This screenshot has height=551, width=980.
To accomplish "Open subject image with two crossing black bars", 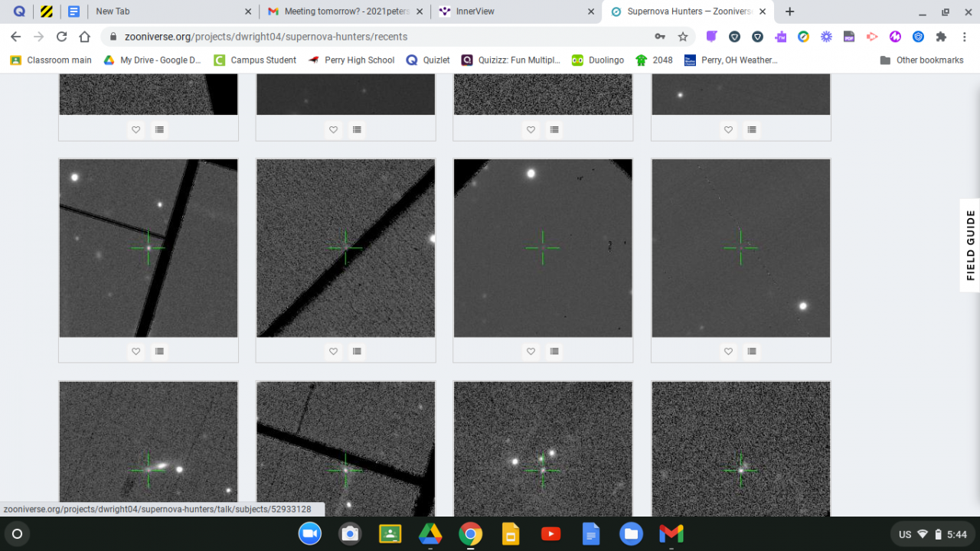I will pyautogui.click(x=149, y=248).
